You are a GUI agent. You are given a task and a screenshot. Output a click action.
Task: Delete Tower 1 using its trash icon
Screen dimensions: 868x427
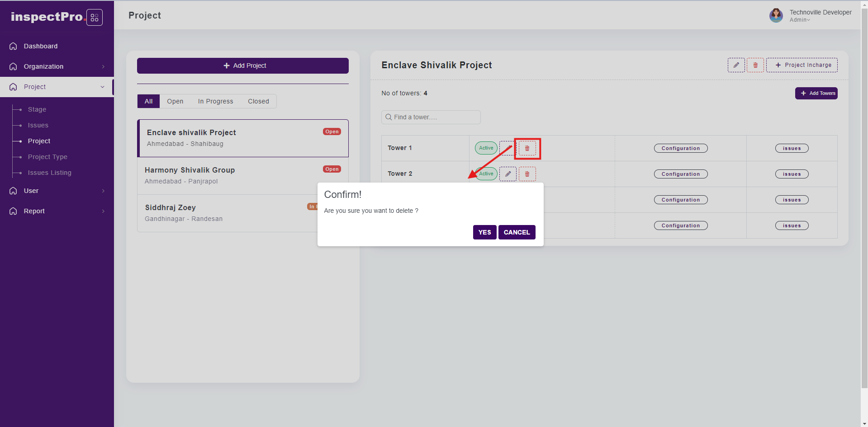pyautogui.click(x=527, y=148)
